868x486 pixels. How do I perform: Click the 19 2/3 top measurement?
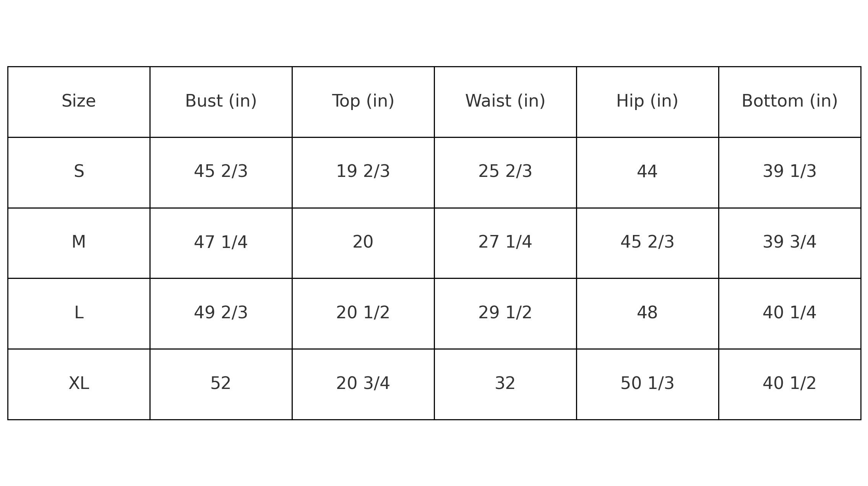point(363,172)
